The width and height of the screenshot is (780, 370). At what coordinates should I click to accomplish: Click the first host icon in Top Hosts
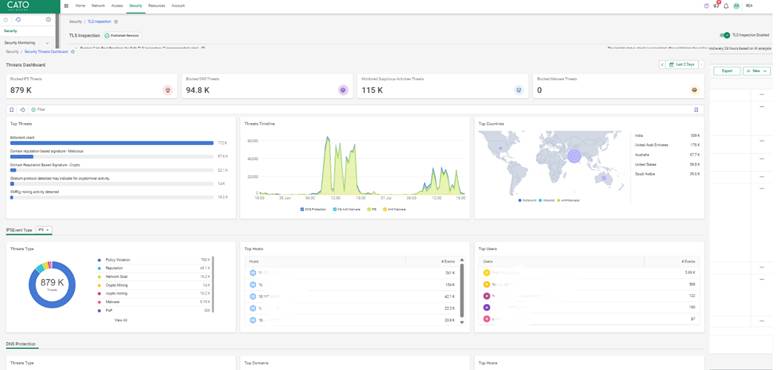point(252,273)
